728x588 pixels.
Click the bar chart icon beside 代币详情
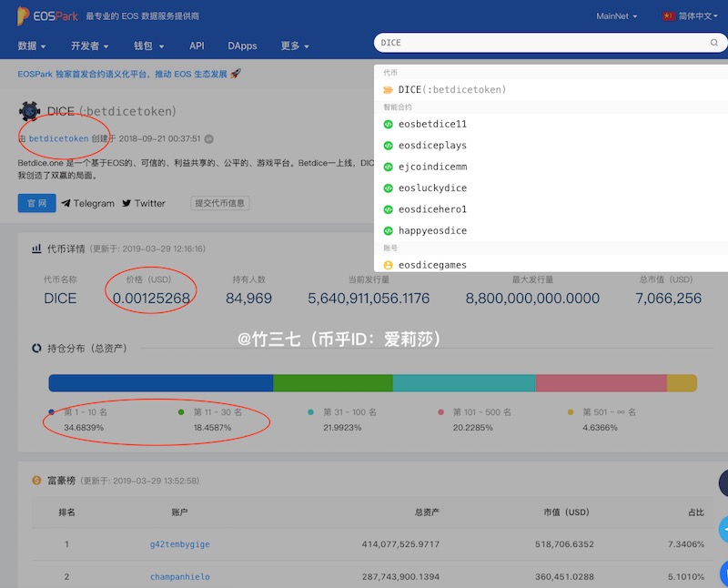point(36,248)
